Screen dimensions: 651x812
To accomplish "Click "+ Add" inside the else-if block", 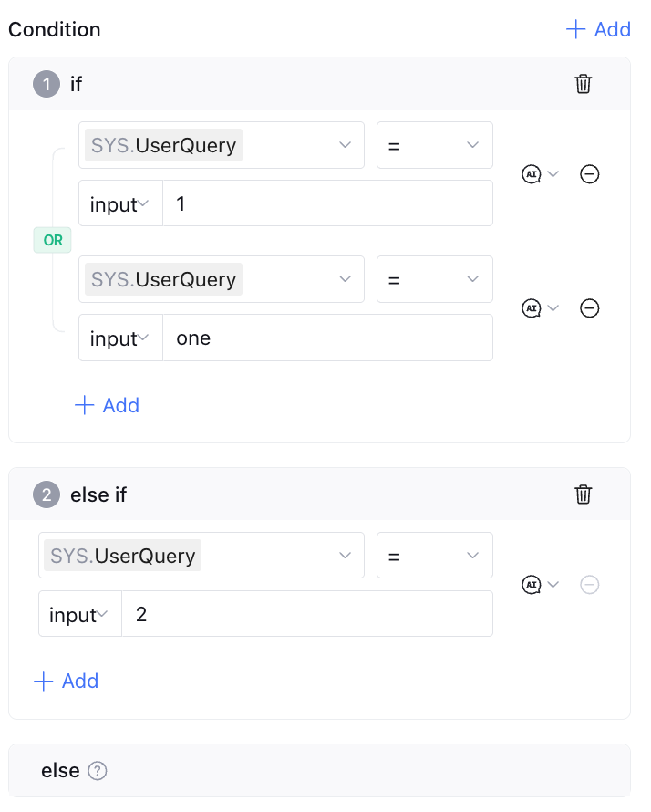I will tap(66, 681).
